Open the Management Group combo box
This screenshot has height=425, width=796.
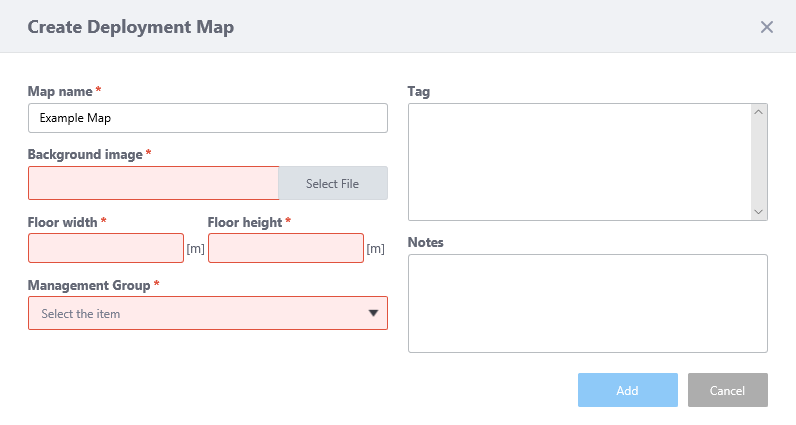tap(195, 313)
